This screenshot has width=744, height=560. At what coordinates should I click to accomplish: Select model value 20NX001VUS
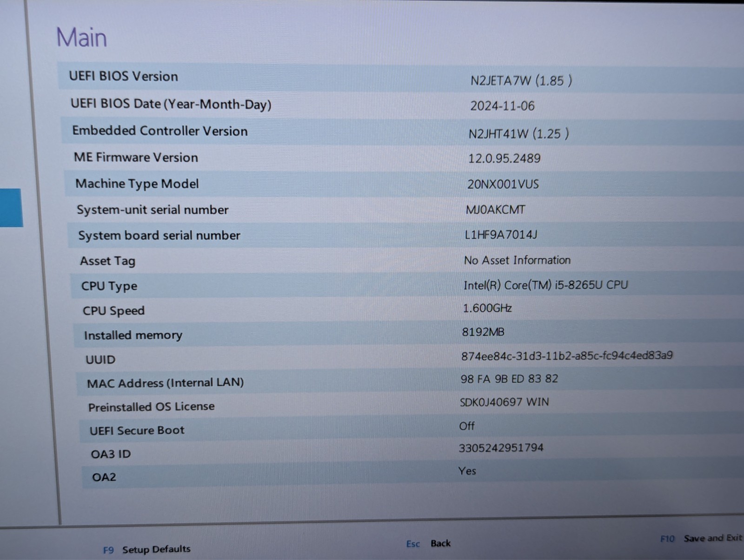click(503, 184)
